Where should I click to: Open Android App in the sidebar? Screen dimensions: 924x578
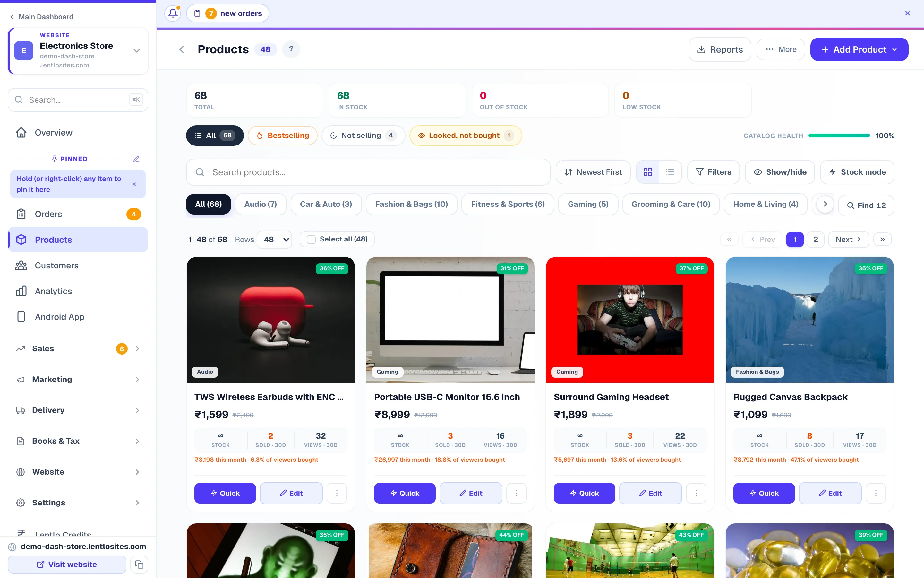pos(78,317)
